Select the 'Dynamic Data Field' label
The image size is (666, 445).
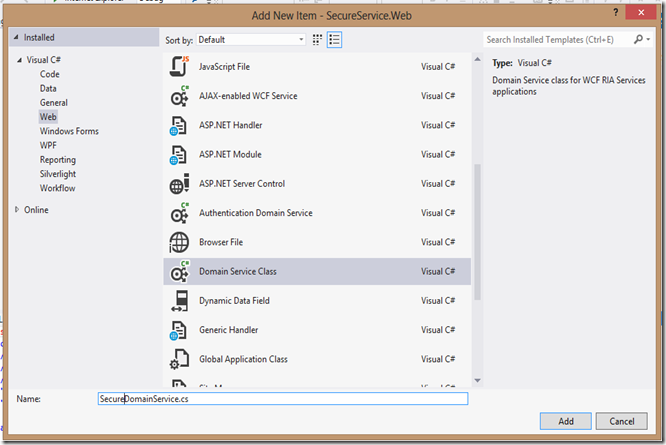point(234,301)
